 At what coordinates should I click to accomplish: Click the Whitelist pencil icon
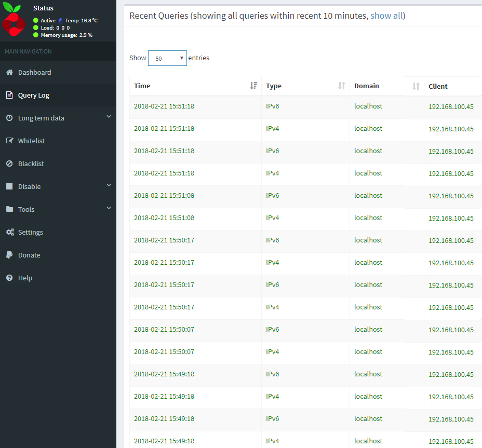tap(9, 141)
